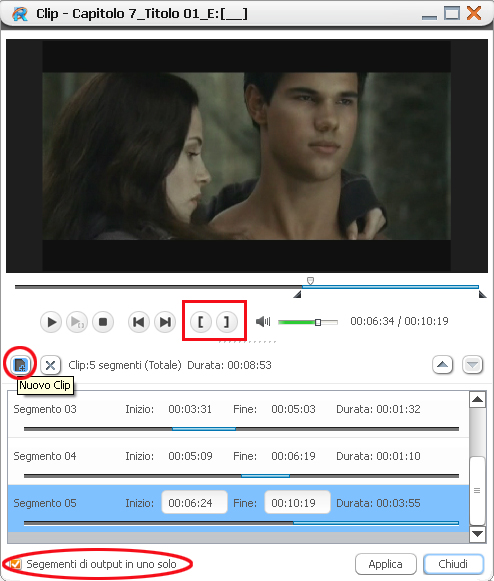Screen dimensions: 494x581
Task: Click Inizio field showing 00:06:24
Action: [195, 503]
